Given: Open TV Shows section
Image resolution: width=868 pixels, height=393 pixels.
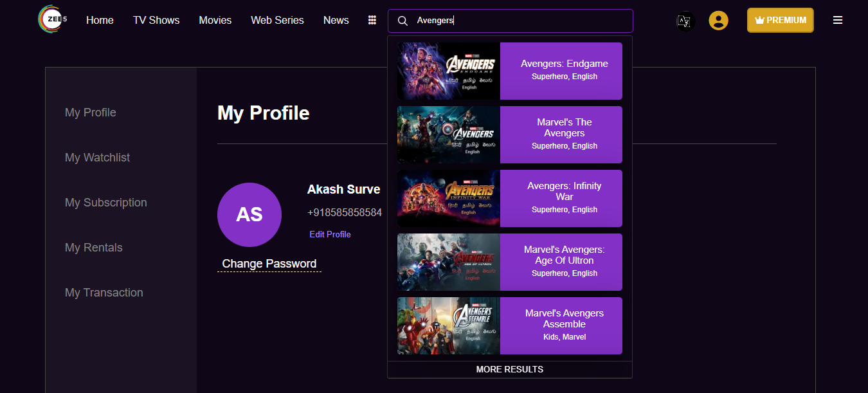Looking at the screenshot, I should tap(156, 20).
